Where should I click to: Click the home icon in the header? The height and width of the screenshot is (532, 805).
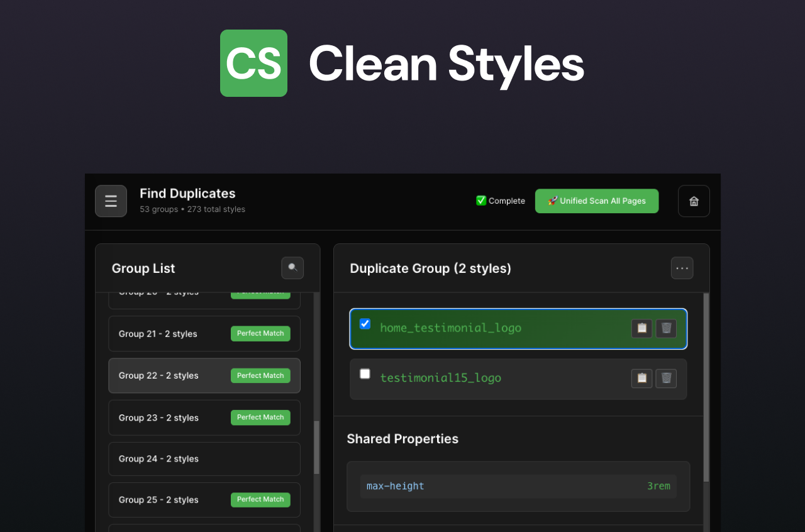pos(694,201)
